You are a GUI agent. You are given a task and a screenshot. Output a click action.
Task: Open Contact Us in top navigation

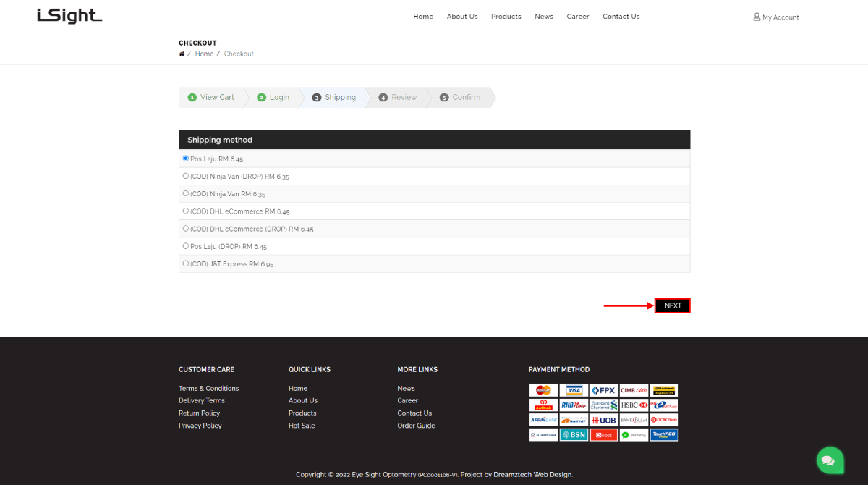point(621,17)
